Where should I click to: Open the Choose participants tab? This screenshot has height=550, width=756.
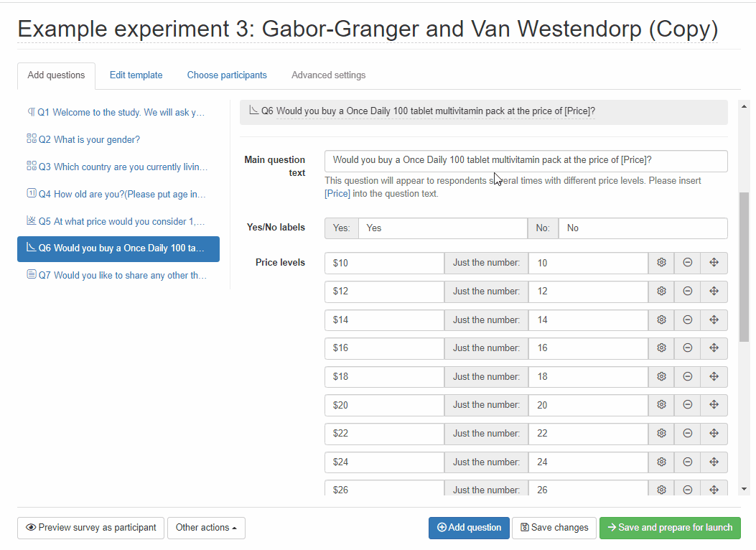tap(226, 75)
